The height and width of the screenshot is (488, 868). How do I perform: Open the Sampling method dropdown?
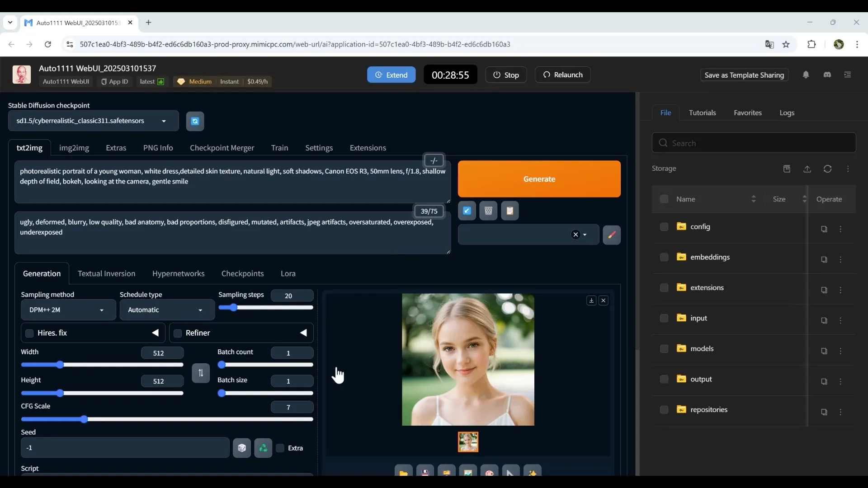click(68, 310)
